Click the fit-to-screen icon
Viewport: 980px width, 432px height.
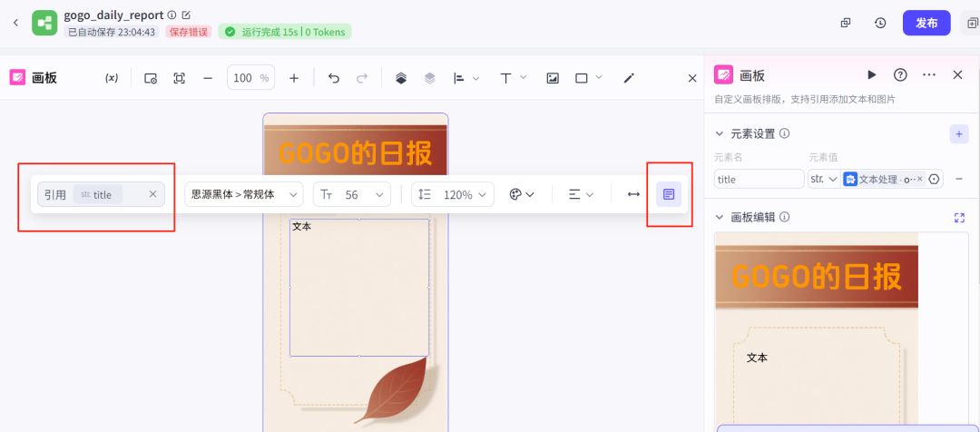(x=180, y=78)
